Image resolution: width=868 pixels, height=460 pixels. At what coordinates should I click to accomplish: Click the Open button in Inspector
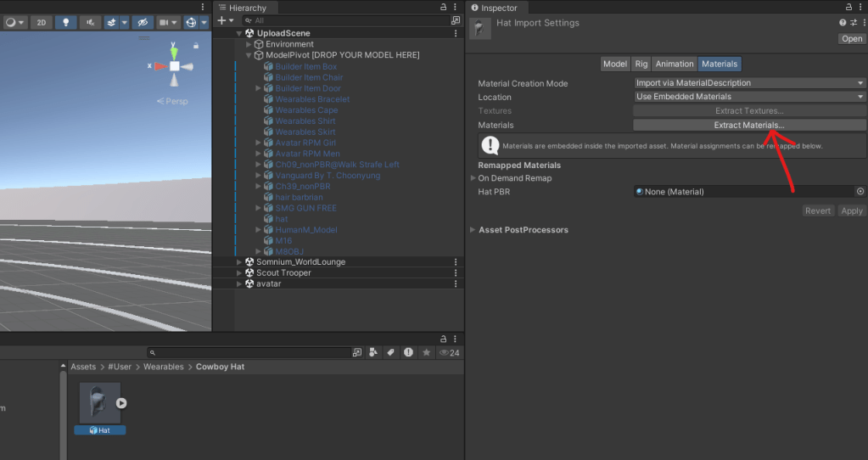[x=851, y=39]
